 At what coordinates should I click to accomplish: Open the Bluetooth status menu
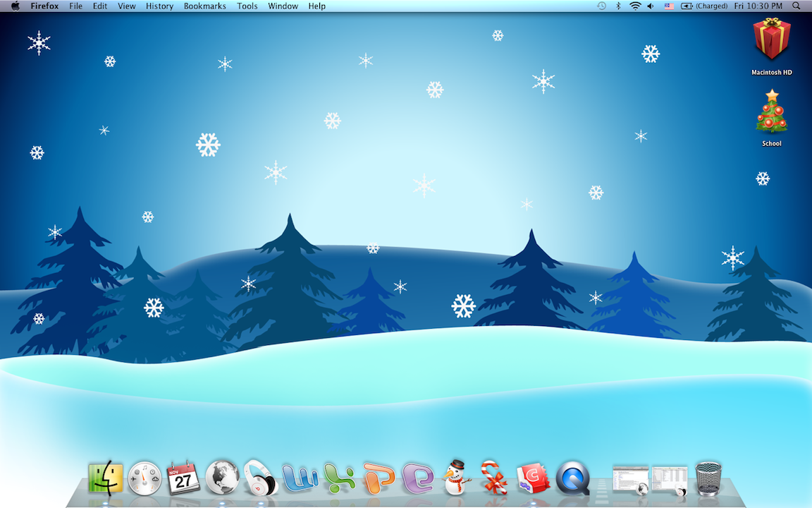(617, 6)
